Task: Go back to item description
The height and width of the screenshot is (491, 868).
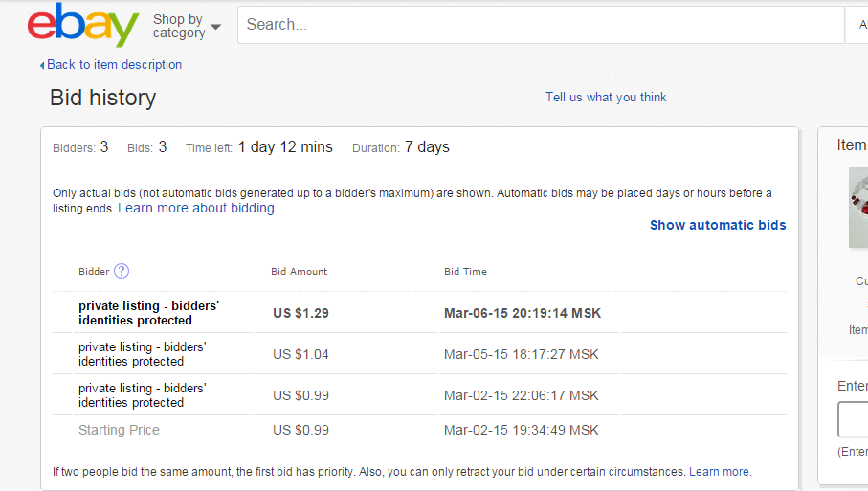Action: (x=114, y=65)
